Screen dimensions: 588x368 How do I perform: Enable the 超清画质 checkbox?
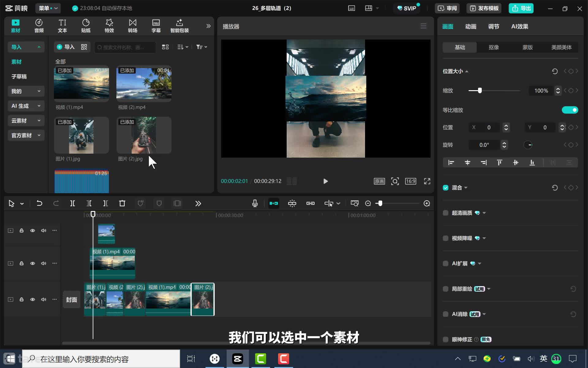[x=446, y=213]
